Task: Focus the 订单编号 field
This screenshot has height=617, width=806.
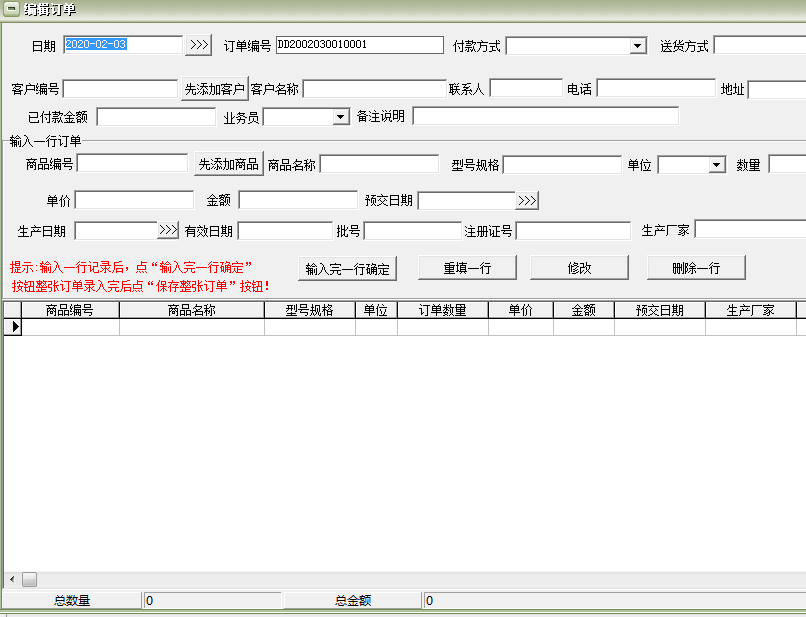Action: click(x=360, y=45)
